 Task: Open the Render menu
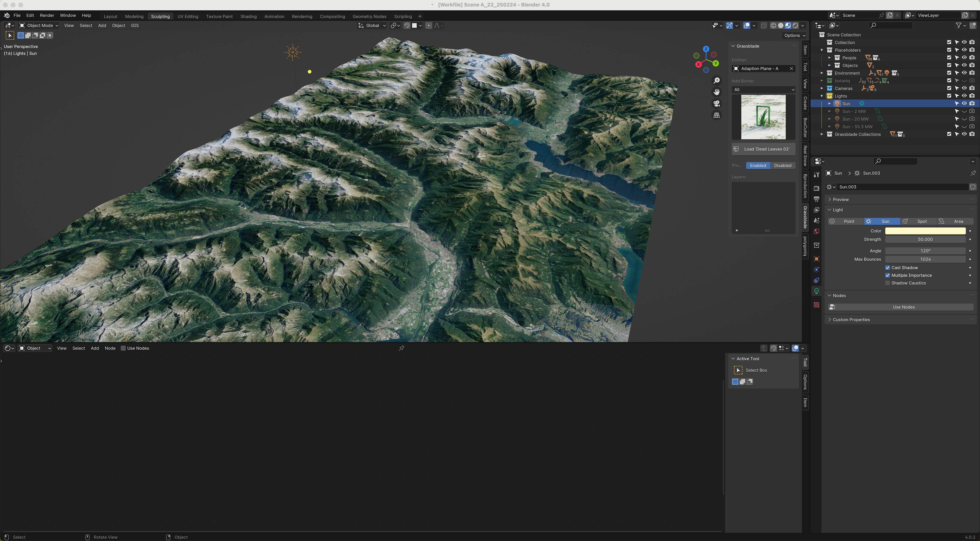(x=47, y=16)
